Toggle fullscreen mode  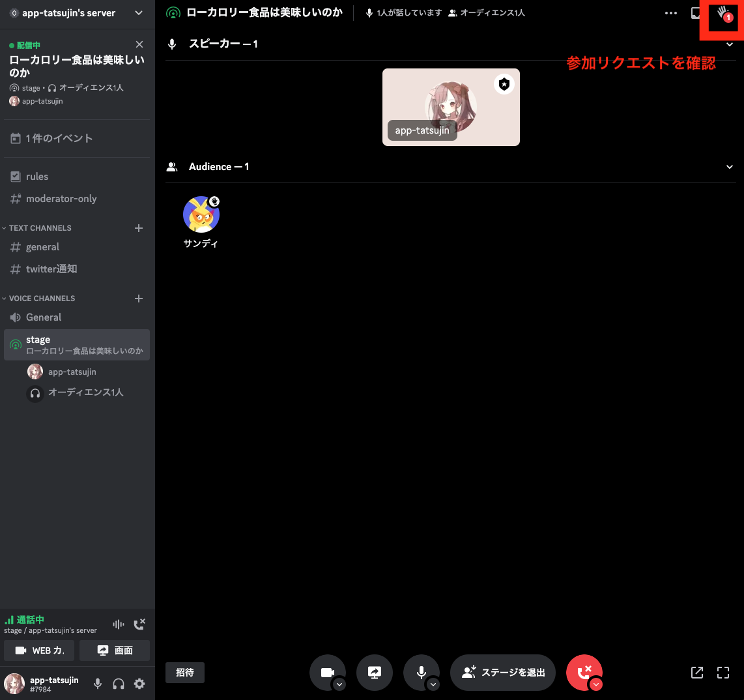click(723, 672)
